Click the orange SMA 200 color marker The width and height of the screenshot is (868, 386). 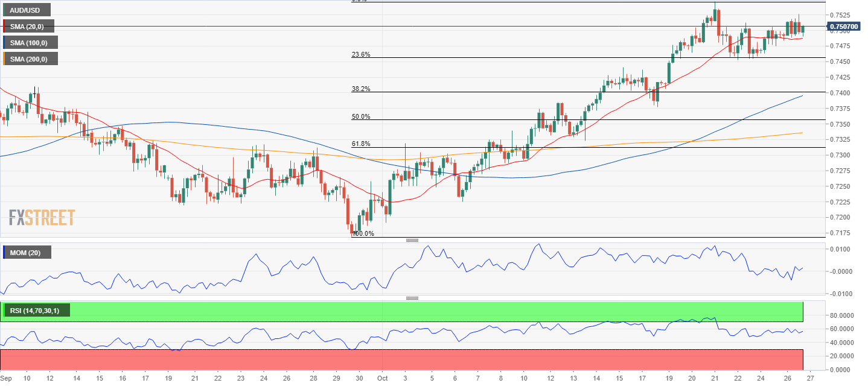click(x=4, y=59)
